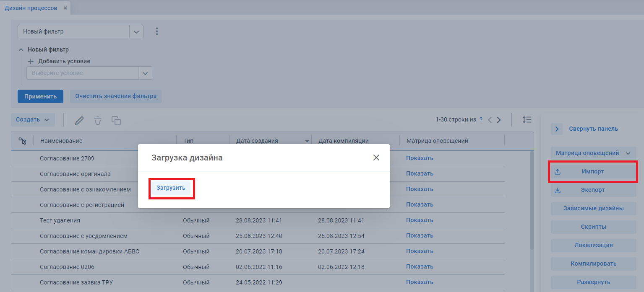Image resolution: width=644 pixels, height=292 pixels.
Task: Open the Выберите условие combo box
Action: (89, 73)
